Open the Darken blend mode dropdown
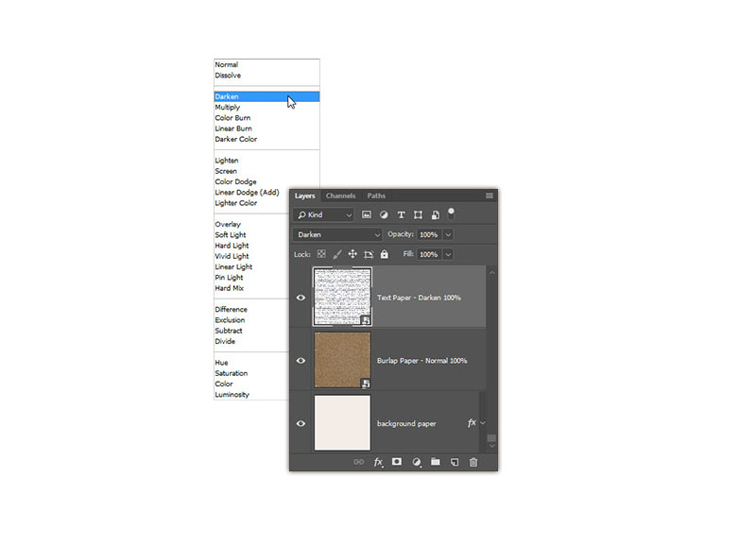Image resolution: width=756 pixels, height=546 pixels. (337, 234)
